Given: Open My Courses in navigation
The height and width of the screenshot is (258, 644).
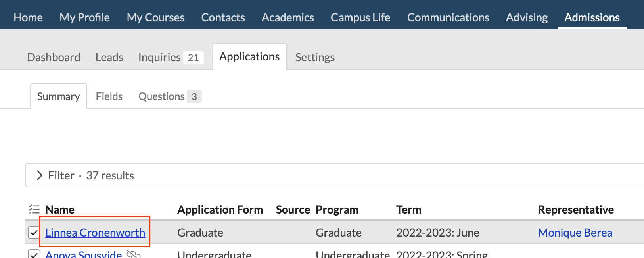Looking at the screenshot, I should point(155,17).
